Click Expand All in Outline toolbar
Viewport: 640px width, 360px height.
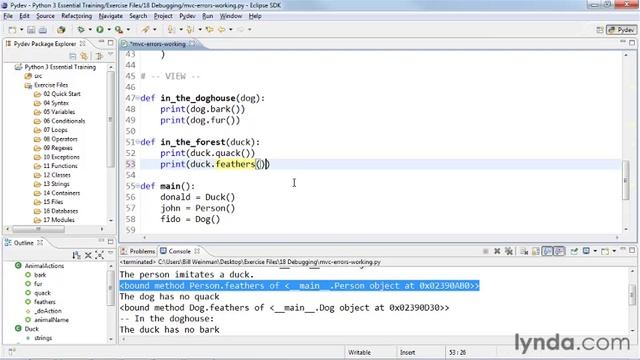pyautogui.click(x=99, y=256)
